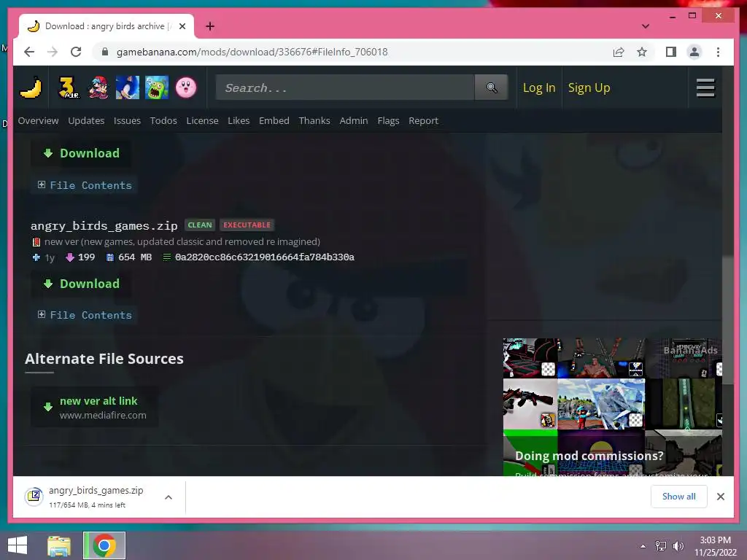Open network icon in system tray
The height and width of the screenshot is (560, 747).
(x=661, y=546)
